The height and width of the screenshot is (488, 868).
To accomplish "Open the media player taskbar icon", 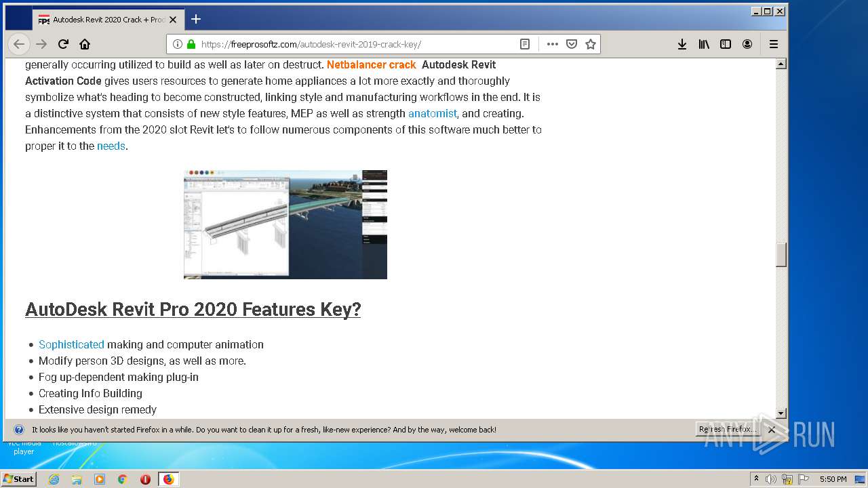I will (x=100, y=479).
